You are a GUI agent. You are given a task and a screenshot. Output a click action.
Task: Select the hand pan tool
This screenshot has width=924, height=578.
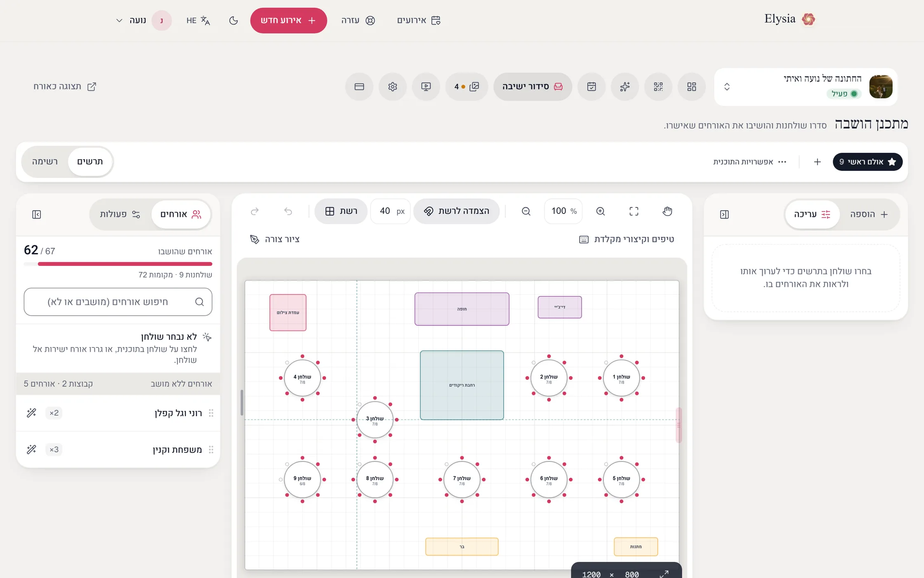click(667, 211)
